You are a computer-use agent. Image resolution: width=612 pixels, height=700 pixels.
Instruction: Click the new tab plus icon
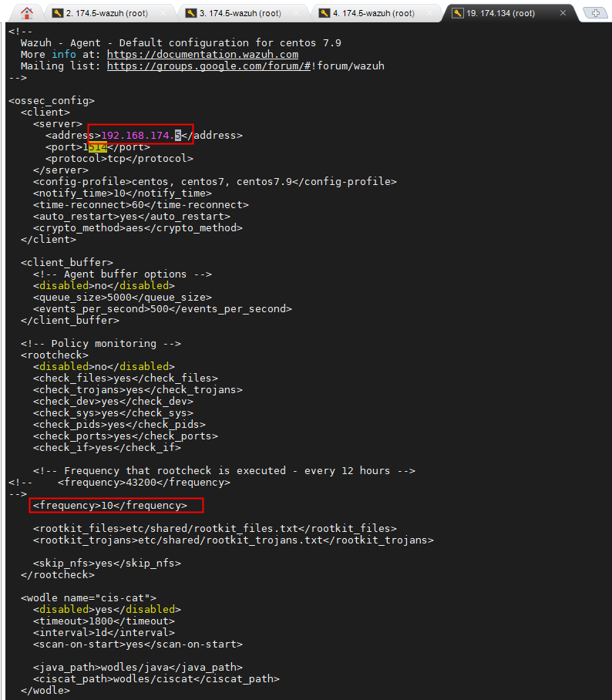point(596,13)
